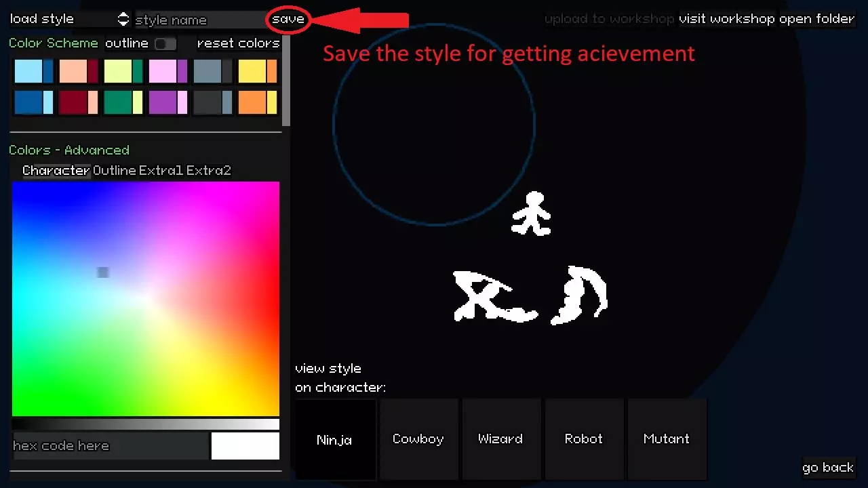Image resolution: width=868 pixels, height=488 pixels.
Task: Open the load style dropdown
Action: tap(68, 19)
